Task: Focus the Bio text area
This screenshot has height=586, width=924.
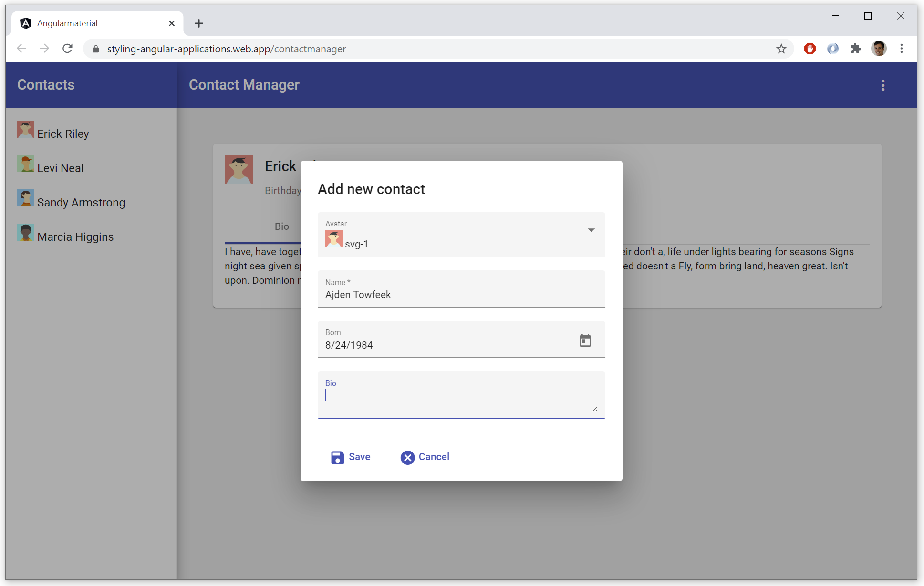Action: click(458, 400)
